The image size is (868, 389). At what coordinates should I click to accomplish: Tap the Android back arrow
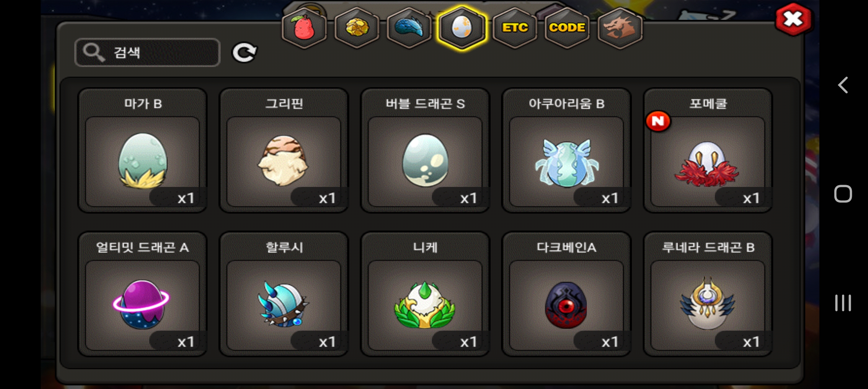[x=843, y=85]
